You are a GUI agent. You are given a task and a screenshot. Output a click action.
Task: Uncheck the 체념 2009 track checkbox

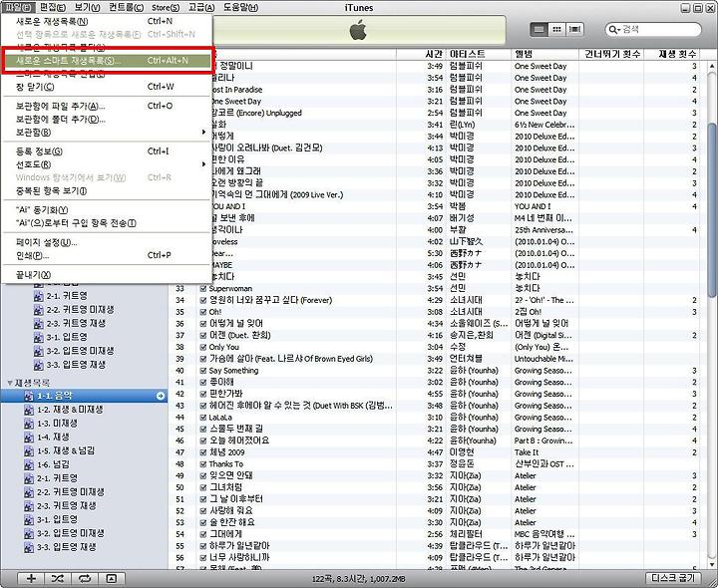tap(203, 452)
